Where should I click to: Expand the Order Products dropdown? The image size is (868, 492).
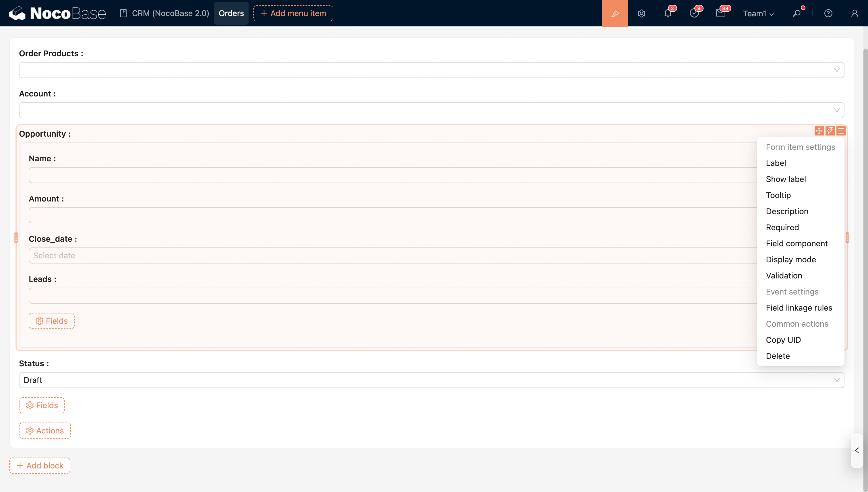(x=431, y=70)
